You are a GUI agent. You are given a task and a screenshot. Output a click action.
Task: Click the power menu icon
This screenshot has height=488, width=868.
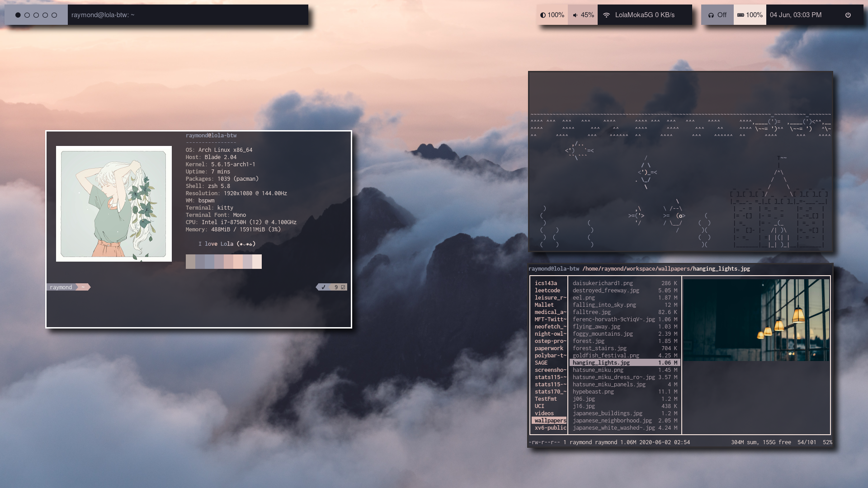click(848, 15)
